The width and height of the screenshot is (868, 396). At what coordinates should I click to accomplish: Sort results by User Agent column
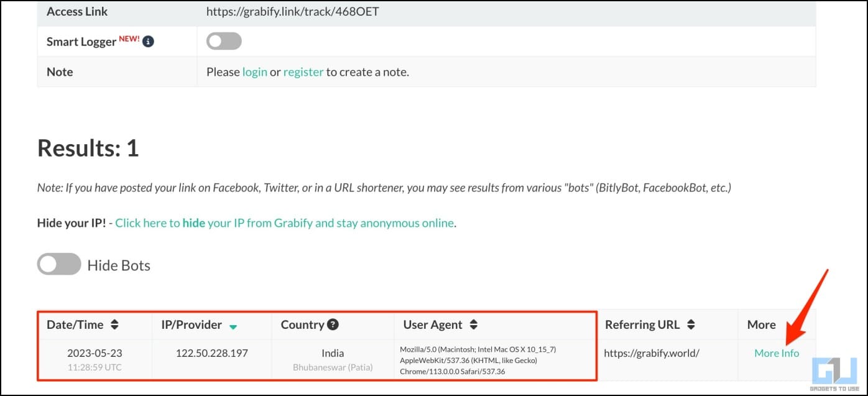tap(473, 325)
